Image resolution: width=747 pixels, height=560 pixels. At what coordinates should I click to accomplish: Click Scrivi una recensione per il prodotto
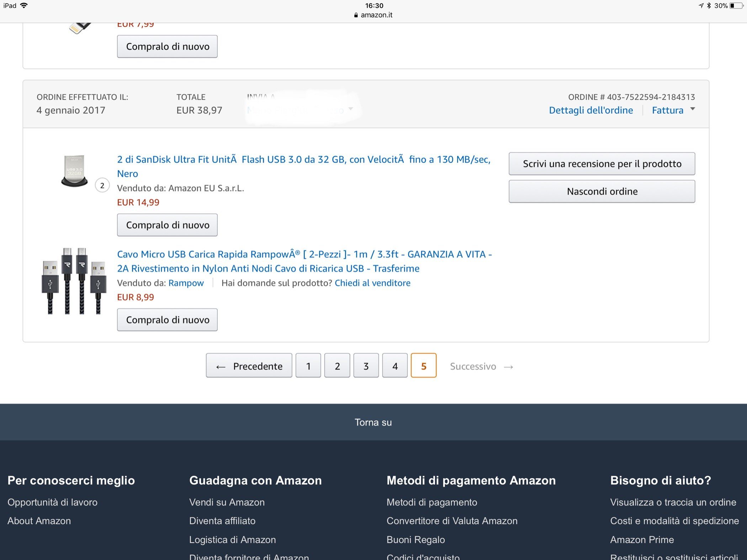pyautogui.click(x=602, y=164)
